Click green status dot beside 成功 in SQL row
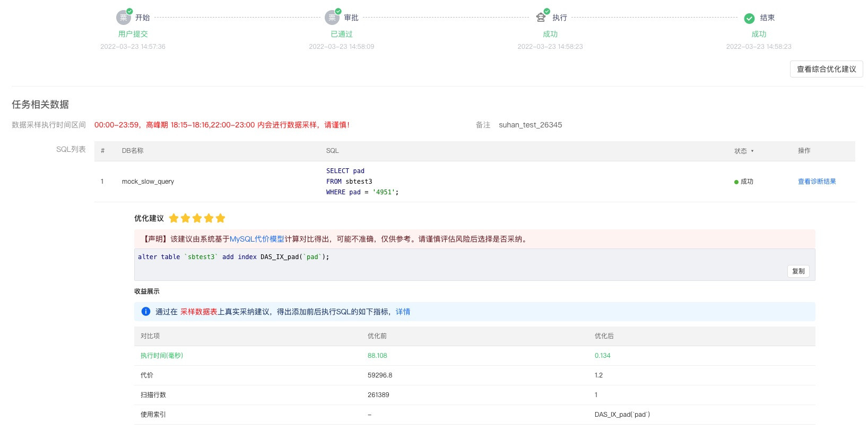 (736, 182)
